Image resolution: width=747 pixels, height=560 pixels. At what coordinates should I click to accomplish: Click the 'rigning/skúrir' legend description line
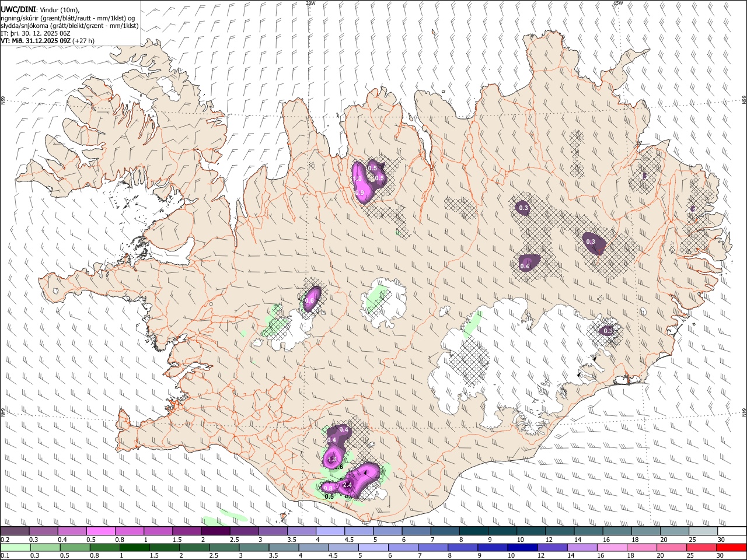pos(68,18)
